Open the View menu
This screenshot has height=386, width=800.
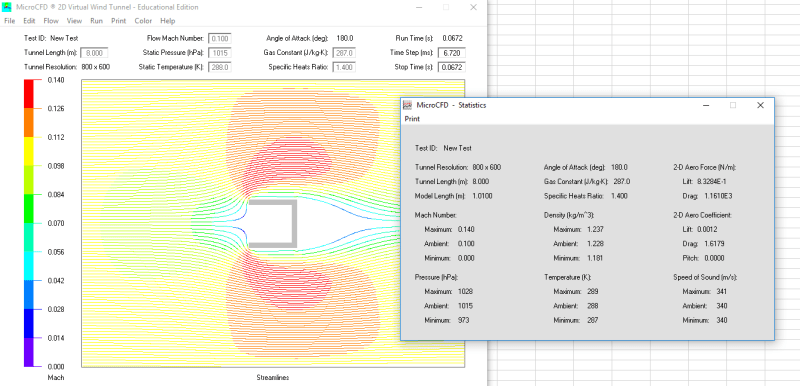pos(74,21)
